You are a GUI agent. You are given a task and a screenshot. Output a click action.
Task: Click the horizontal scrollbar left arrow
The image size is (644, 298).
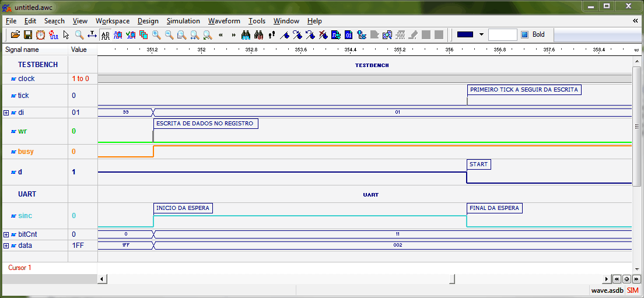102,279
